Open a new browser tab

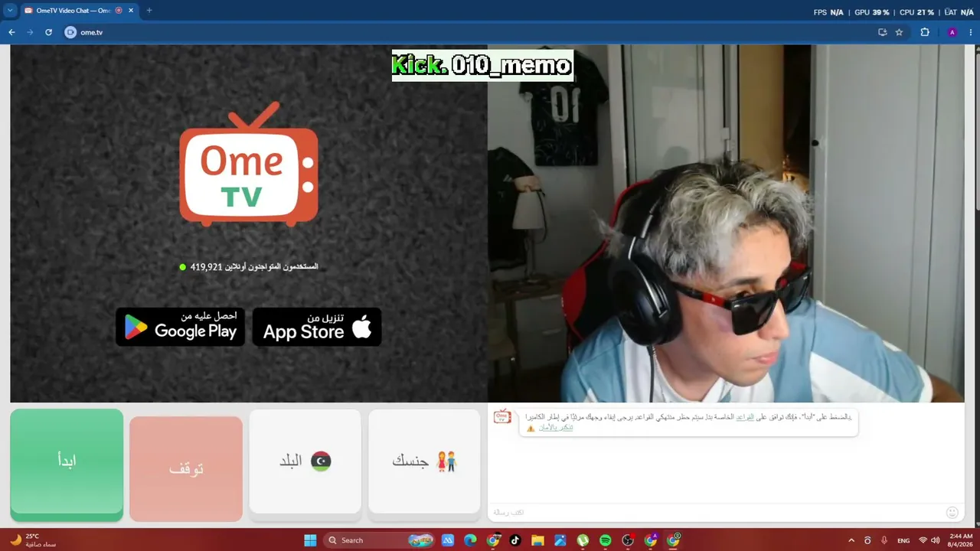click(149, 11)
